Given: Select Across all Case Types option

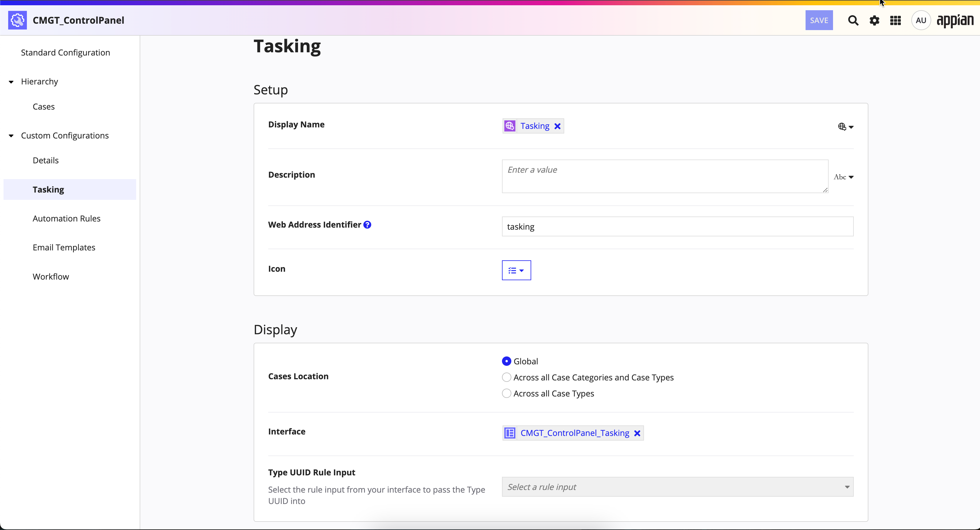Looking at the screenshot, I should (506, 394).
